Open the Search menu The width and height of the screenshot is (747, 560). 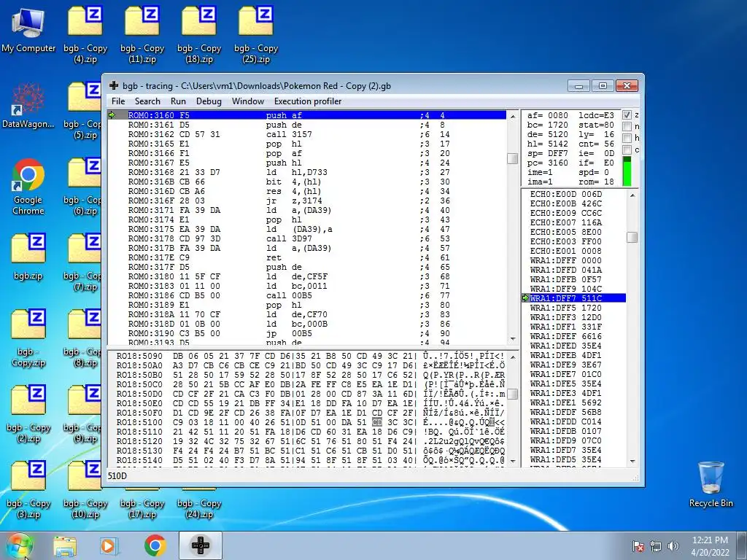[x=147, y=101]
